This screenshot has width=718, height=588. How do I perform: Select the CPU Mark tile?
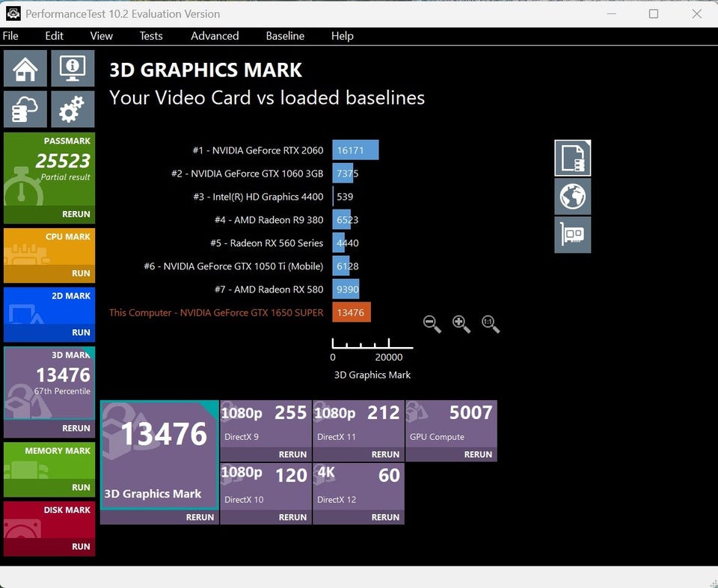click(49, 247)
